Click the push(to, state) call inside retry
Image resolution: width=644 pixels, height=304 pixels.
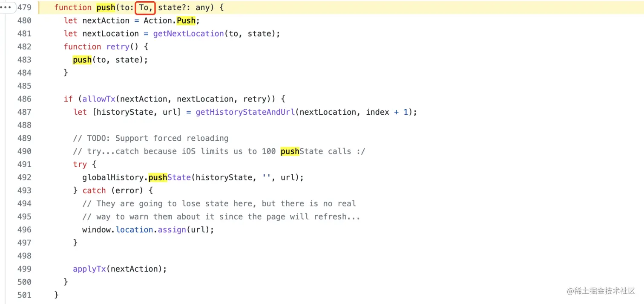110,60
